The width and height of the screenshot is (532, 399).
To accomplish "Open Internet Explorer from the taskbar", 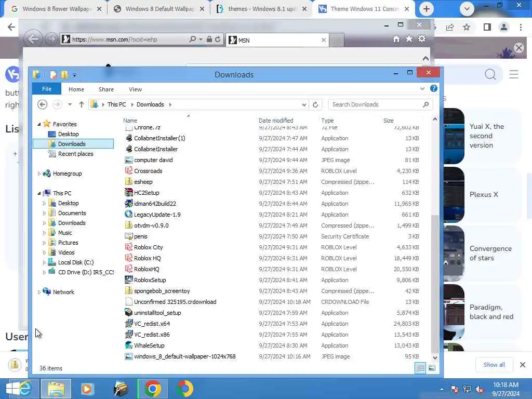I will click(25, 389).
